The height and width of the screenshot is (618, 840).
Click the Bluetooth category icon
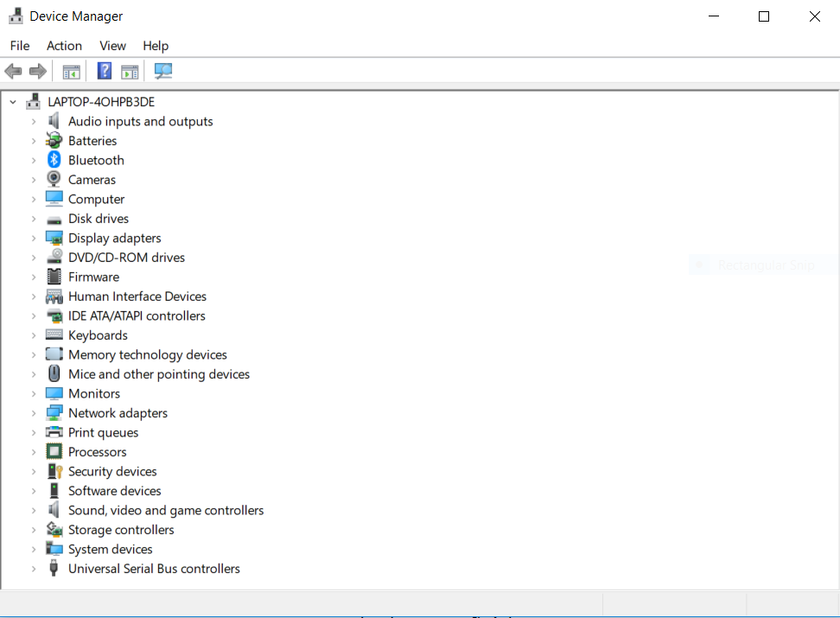click(x=54, y=160)
